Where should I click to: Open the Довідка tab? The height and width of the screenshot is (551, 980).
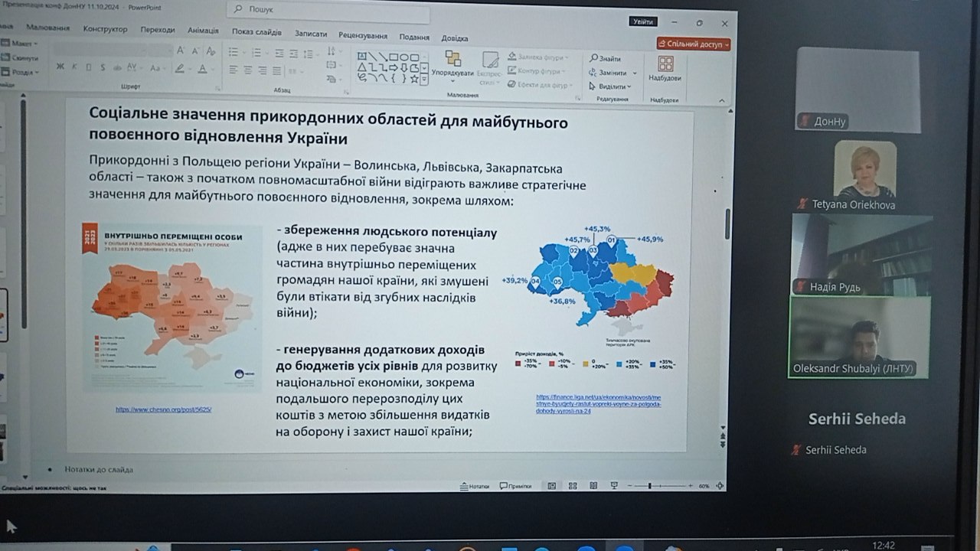455,38
